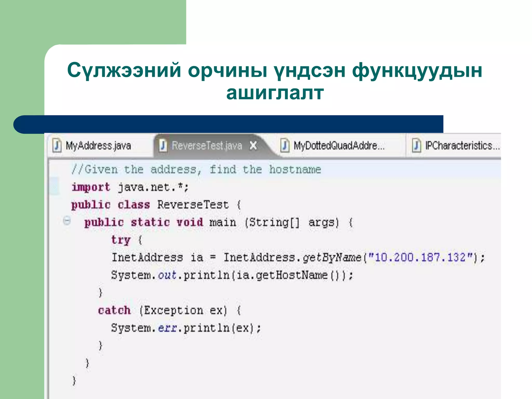Viewport: 532px width, 399px height.
Task: Click the 'static' keyword in main
Action: coord(150,222)
